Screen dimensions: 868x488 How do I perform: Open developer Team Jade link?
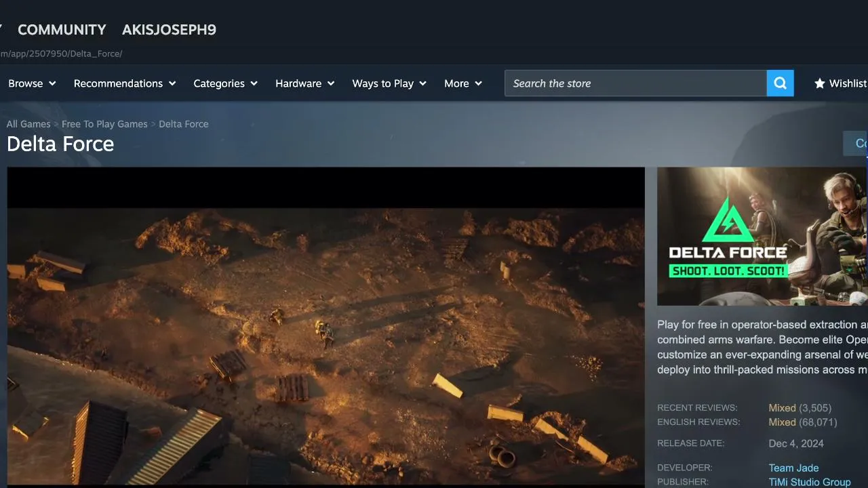point(793,468)
